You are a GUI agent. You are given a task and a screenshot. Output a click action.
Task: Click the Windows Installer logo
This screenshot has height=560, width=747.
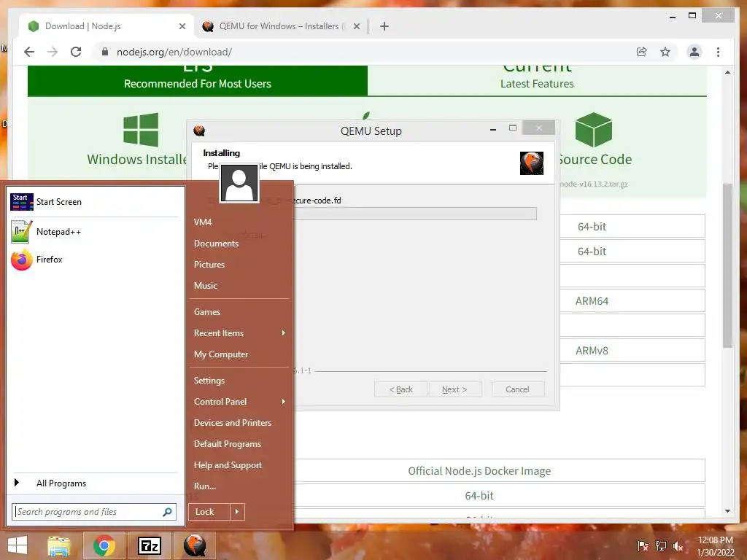[141, 130]
